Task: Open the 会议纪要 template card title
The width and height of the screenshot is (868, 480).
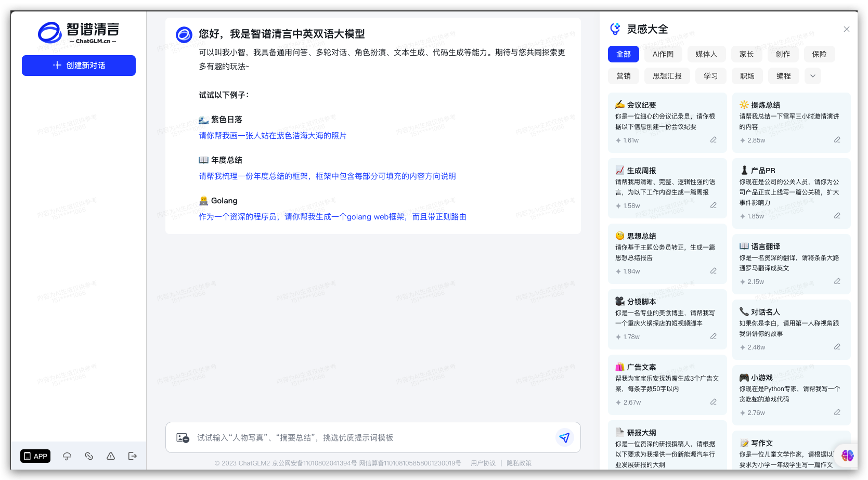Action: pyautogui.click(x=641, y=105)
